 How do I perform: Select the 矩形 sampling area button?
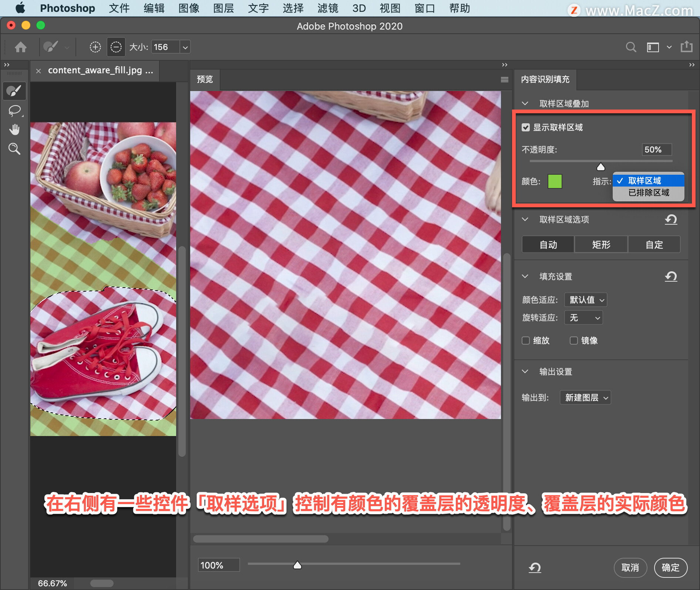pos(601,245)
